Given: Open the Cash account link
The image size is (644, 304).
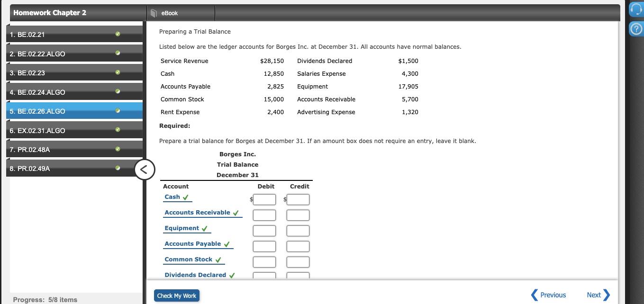Looking at the screenshot, I should point(172,197).
